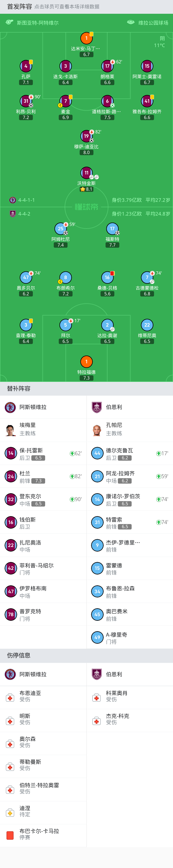Click Foster number 17 striker icon
The width and height of the screenshot is (173, 868).
click(112, 228)
